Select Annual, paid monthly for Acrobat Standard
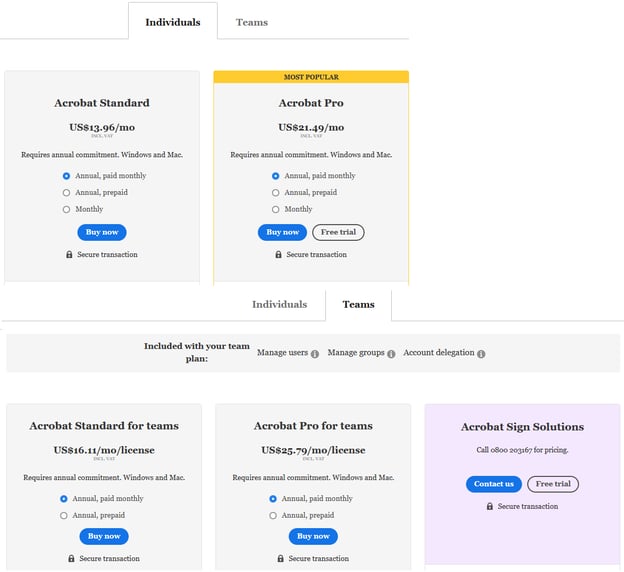The width and height of the screenshot is (624, 572). 66,176
